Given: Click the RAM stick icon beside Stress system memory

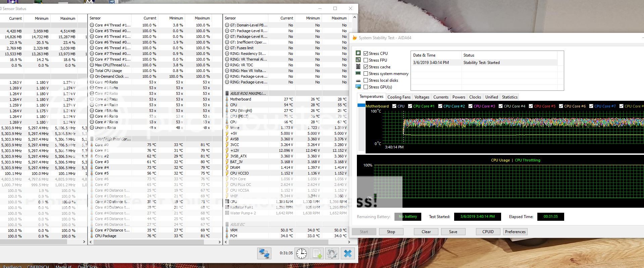Looking at the screenshot, I should 358,73.
